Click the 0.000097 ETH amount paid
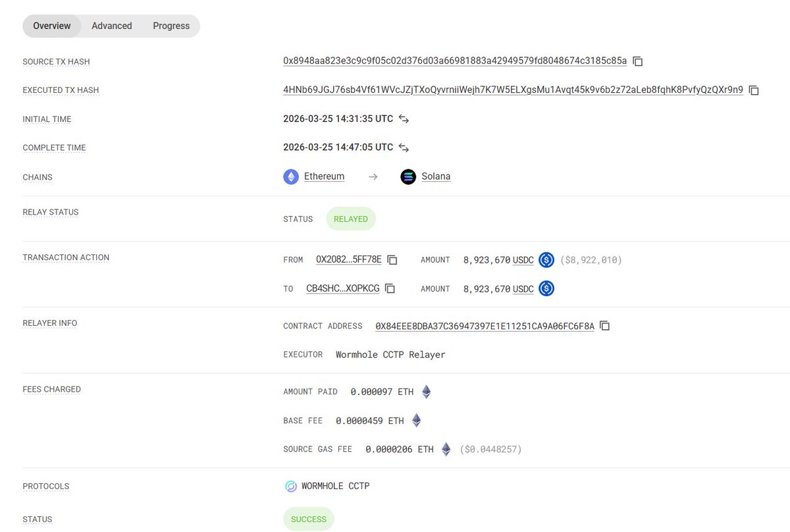 pos(382,392)
